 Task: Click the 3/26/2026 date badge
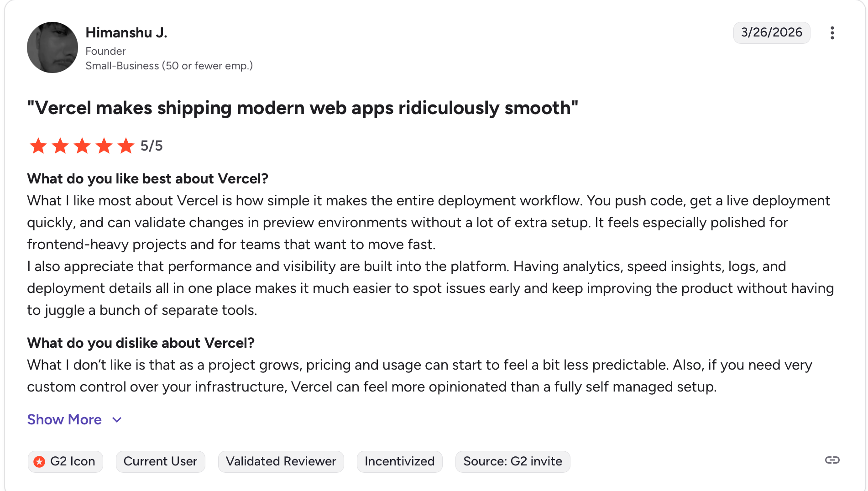(771, 32)
